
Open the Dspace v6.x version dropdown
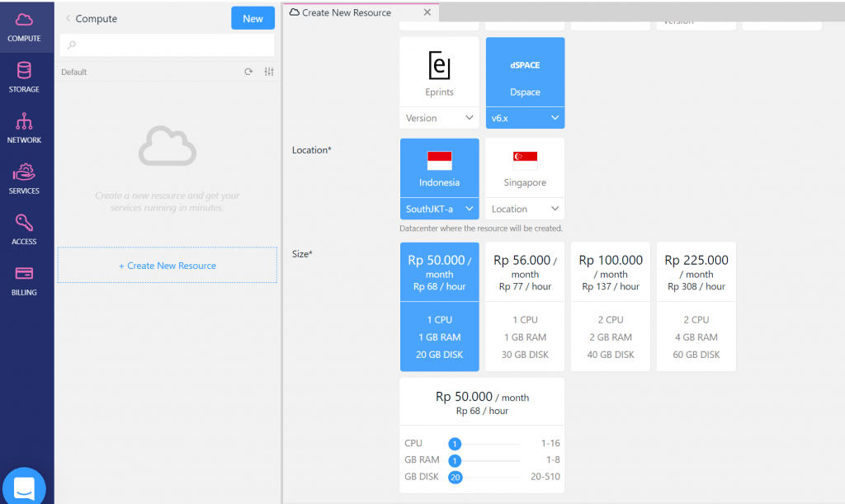coord(525,118)
